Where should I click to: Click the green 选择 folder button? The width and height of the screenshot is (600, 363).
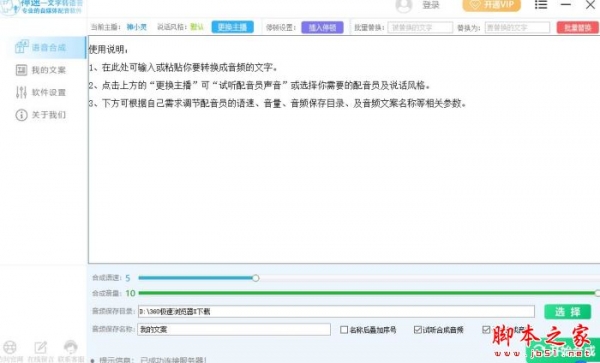point(567,312)
